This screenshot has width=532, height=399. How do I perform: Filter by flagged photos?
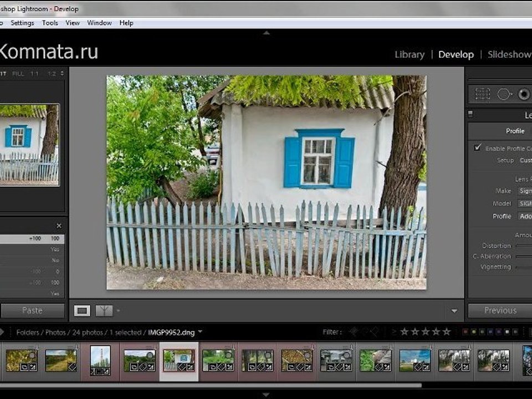[354, 331]
